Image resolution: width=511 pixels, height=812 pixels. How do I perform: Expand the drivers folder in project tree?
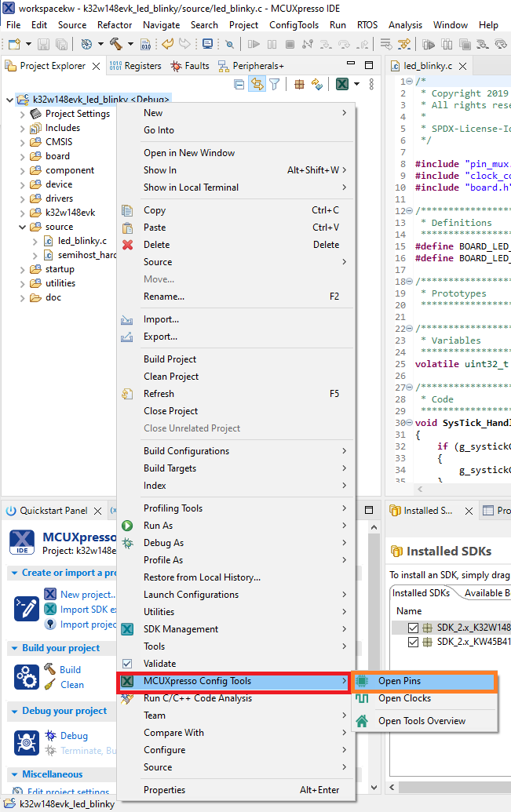click(22, 198)
